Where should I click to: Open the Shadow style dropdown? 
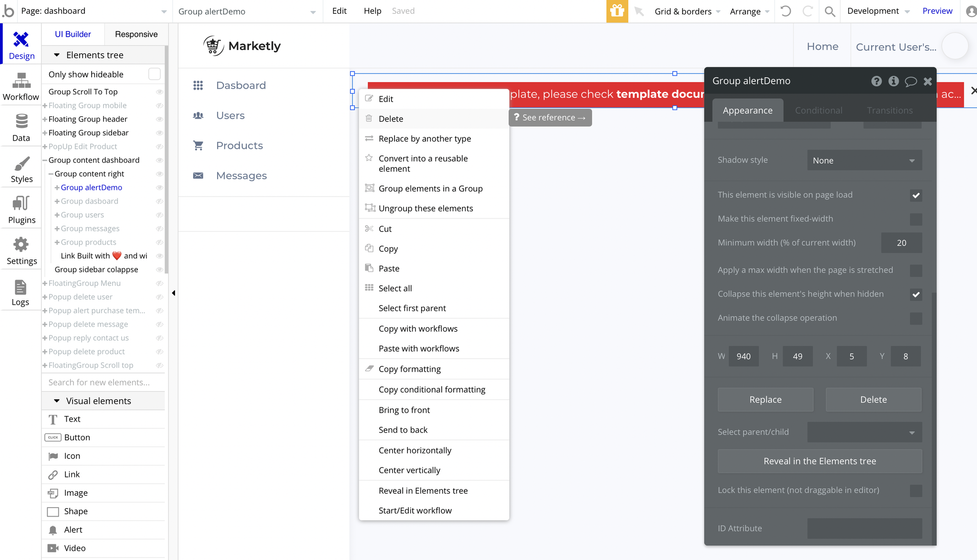pyautogui.click(x=862, y=160)
